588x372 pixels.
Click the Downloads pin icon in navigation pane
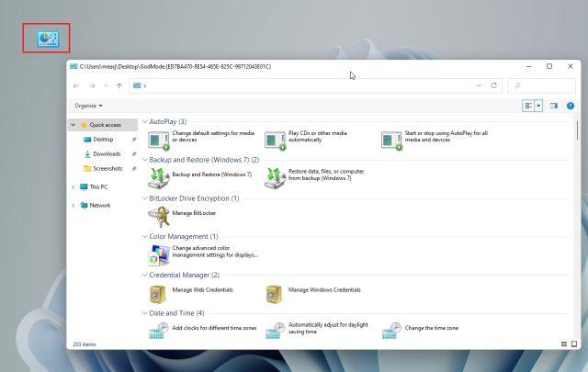[134, 153]
